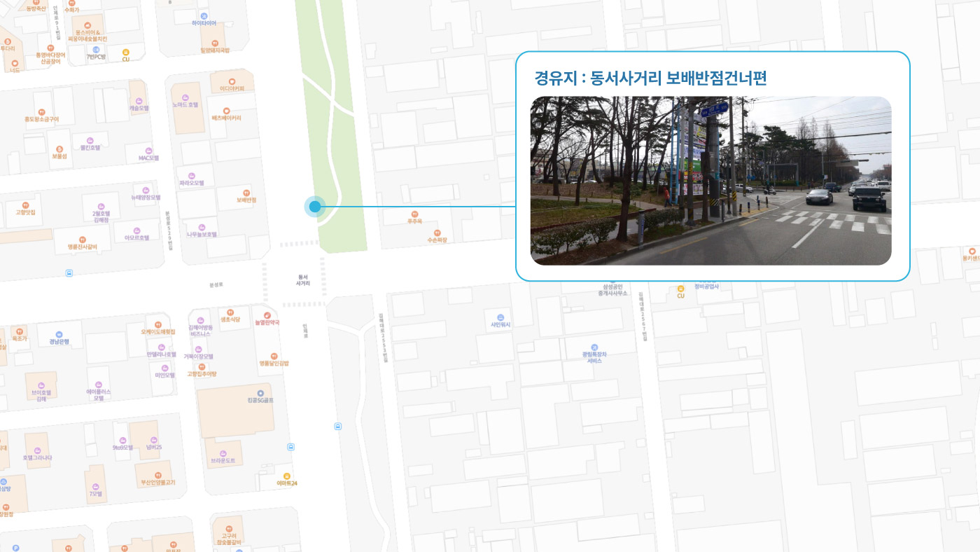Viewport: 980px width, 552px height.
Task: Select the 노마드 호텔 lodging icon
Action: (185, 97)
